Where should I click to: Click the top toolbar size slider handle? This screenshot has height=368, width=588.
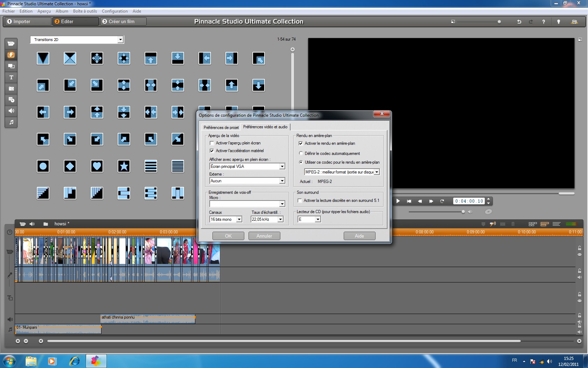coord(499,22)
